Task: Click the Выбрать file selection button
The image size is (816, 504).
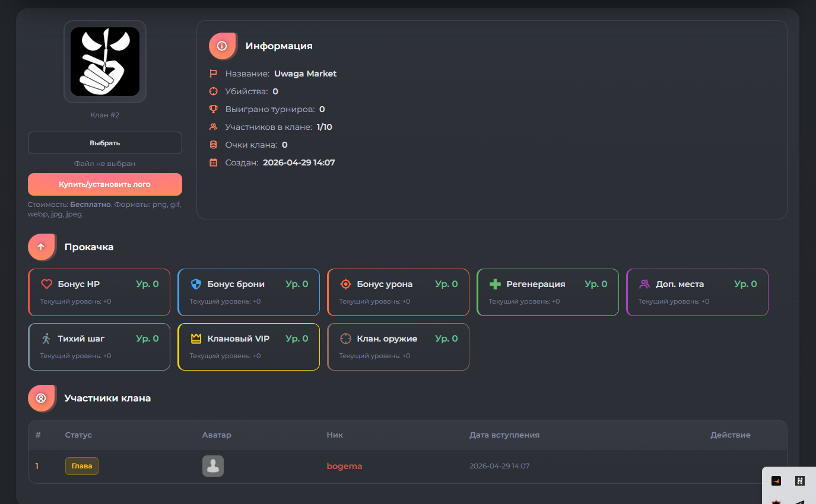Action: (x=104, y=143)
